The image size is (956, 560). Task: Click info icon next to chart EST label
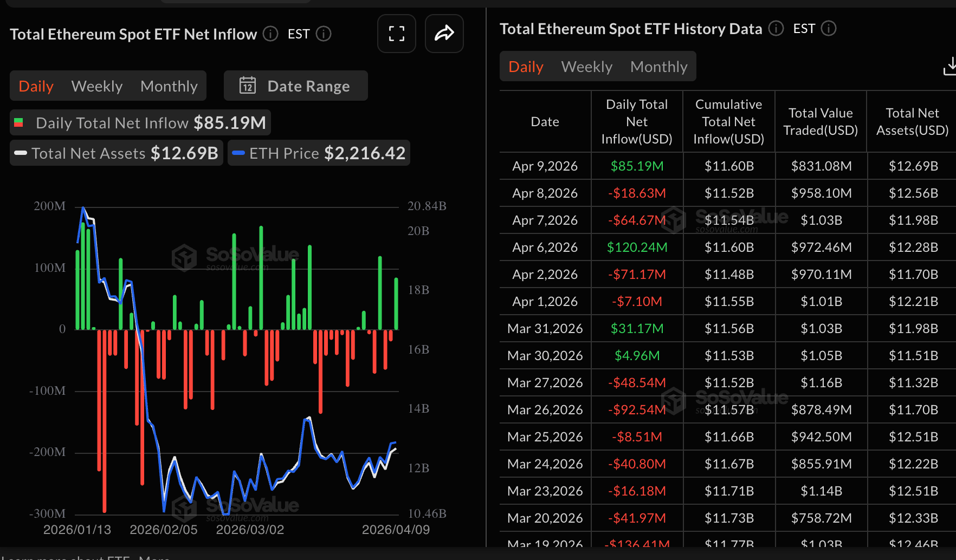point(324,34)
